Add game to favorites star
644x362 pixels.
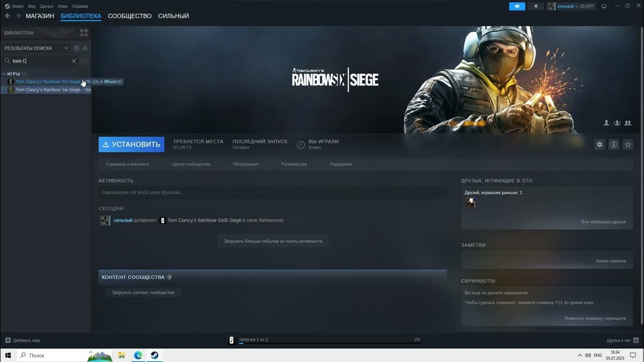coord(628,144)
